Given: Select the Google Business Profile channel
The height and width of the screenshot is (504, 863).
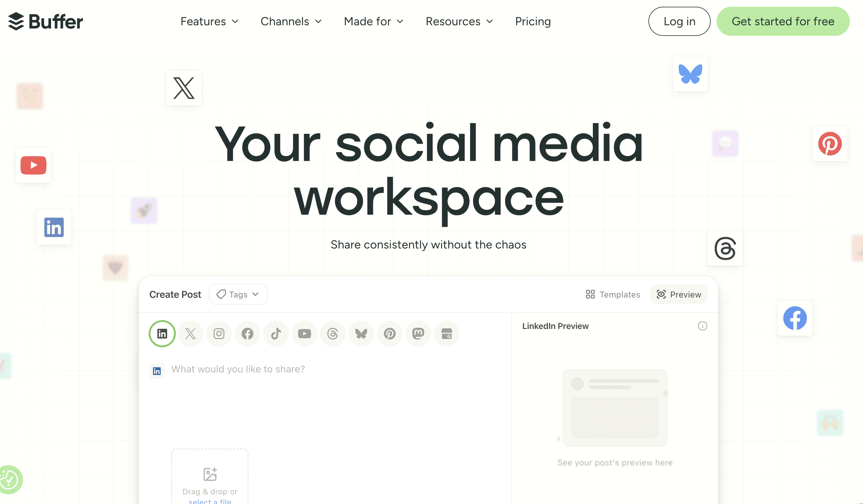Looking at the screenshot, I should click(446, 333).
